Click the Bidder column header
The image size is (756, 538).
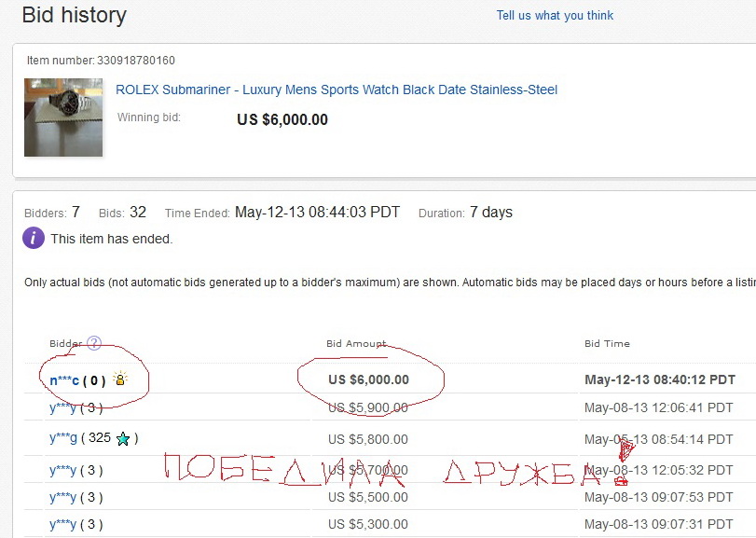tap(65, 343)
